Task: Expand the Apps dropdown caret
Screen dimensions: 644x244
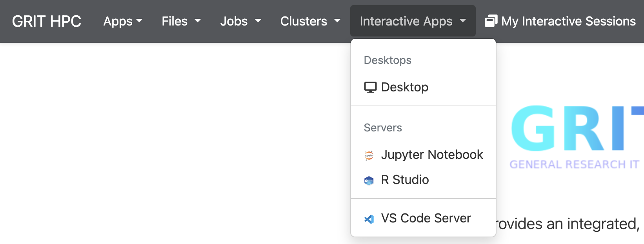Action: pyautogui.click(x=139, y=21)
